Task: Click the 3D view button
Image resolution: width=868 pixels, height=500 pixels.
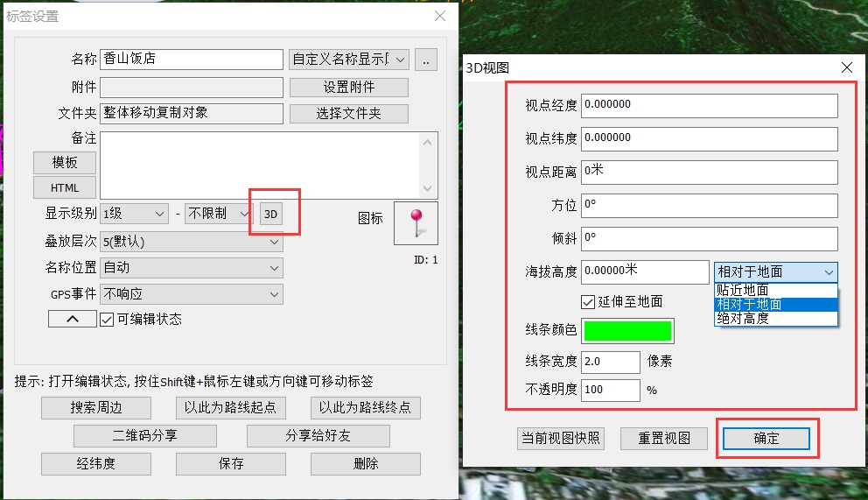Action: pos(271,214)
